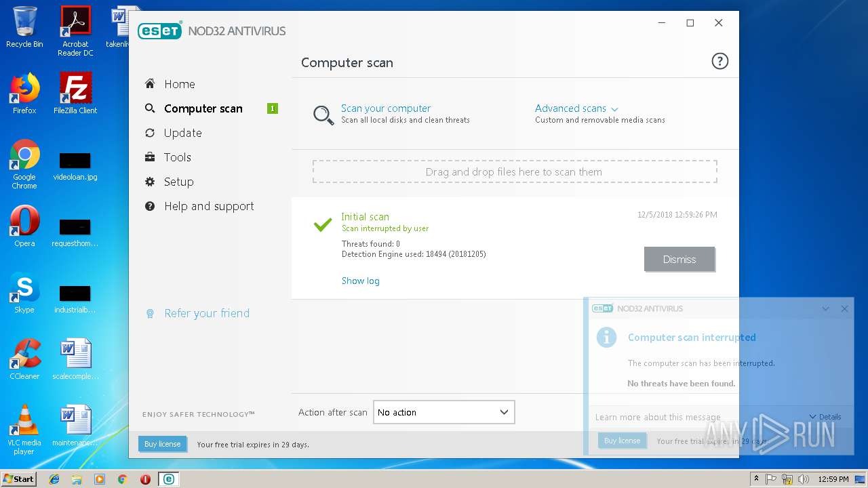
Task: Open Acrobat Reader DC desktop shortcut
Action: (75, 31)
